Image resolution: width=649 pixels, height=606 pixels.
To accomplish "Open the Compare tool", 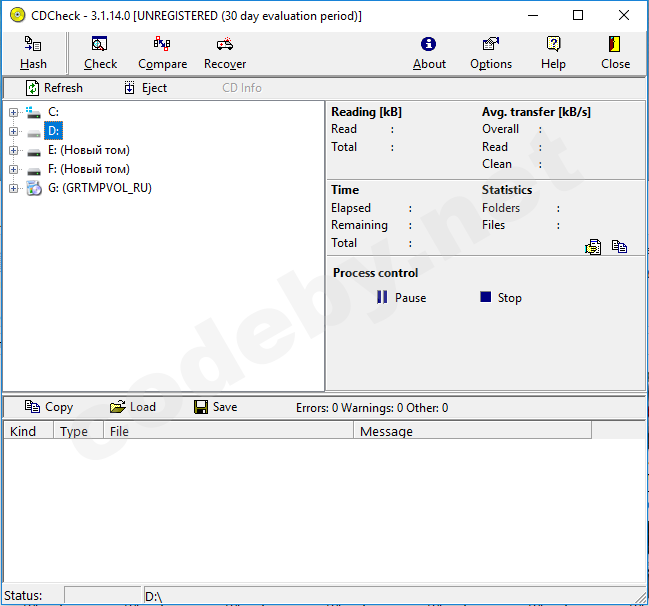I will [x=162, y=53].
